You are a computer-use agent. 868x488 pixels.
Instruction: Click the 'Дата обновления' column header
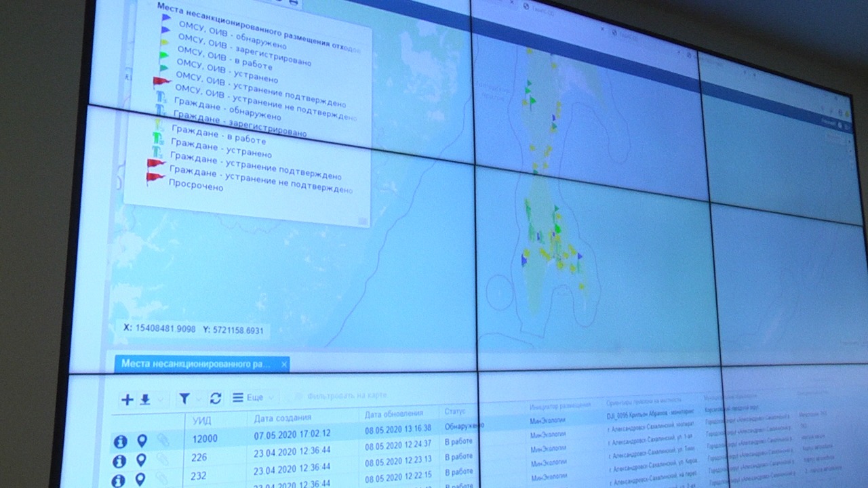point(393,413)
